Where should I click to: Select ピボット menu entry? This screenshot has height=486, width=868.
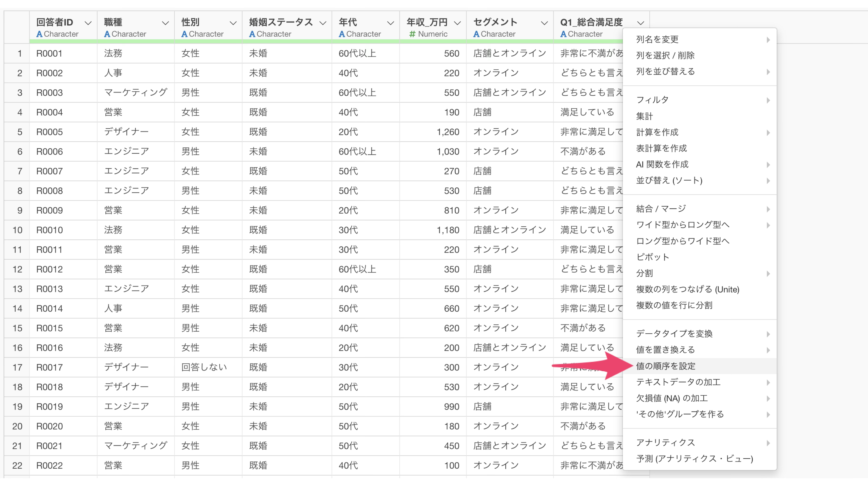[700, 257]
